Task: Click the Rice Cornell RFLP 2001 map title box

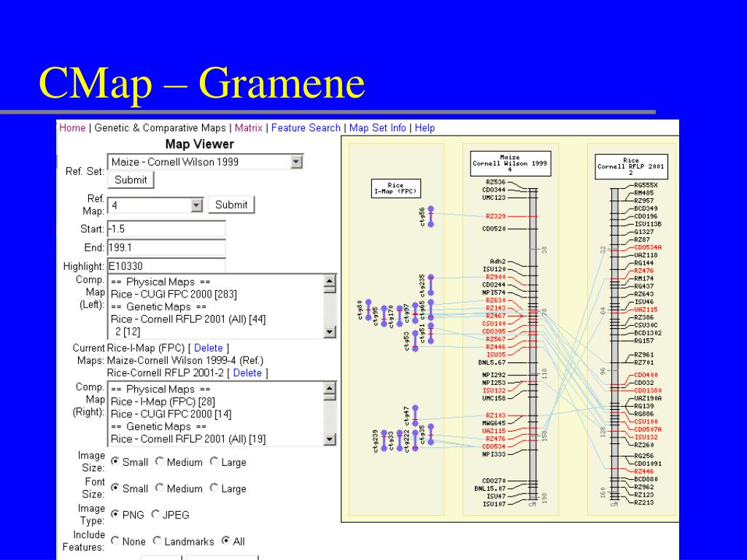Action: [631, 167]
